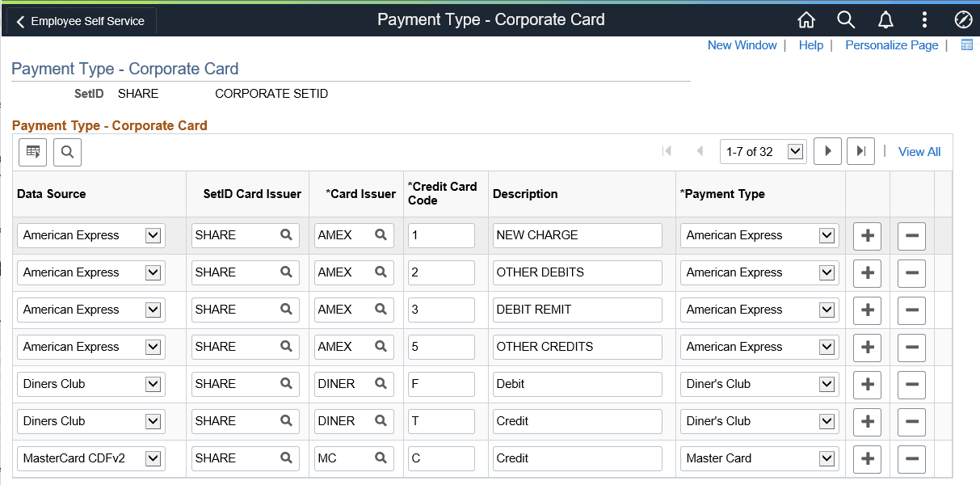Viewport: 980px width, 485px height.
Task: Click the global Search icon
Action: pos(846,19)
